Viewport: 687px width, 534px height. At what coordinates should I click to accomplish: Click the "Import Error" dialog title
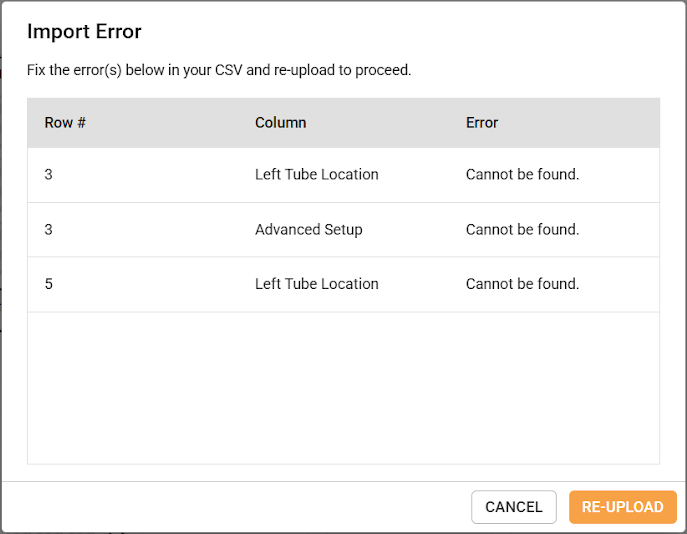tap(84, 31)
